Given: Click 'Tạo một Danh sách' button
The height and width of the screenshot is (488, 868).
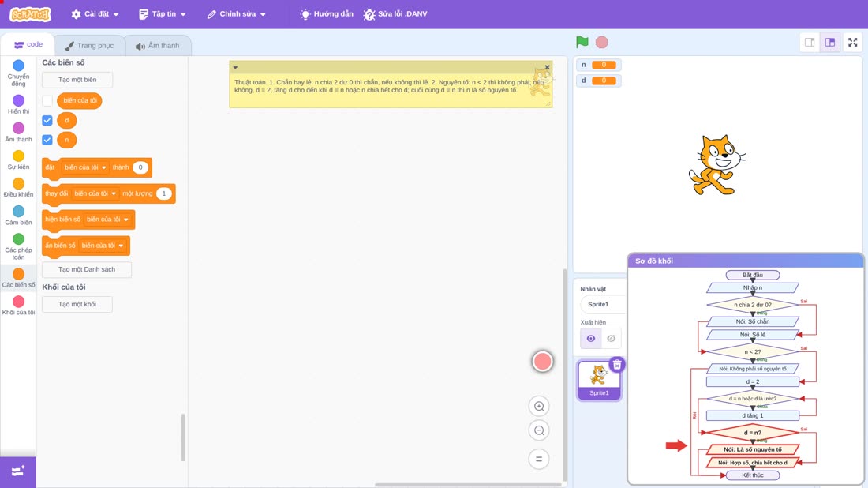Looking at the screenshot, I should pyautogui.click(x=87, y=269).
